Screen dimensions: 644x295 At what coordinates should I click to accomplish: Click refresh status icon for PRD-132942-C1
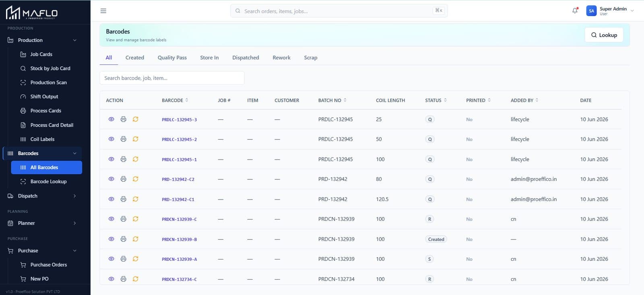(x=136, y=199)
